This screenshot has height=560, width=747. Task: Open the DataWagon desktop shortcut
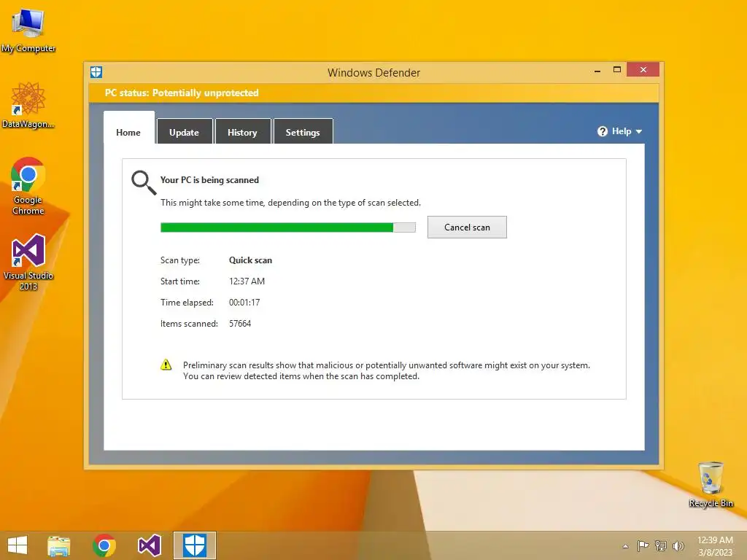pyautogui.click(x=28, y=105)
